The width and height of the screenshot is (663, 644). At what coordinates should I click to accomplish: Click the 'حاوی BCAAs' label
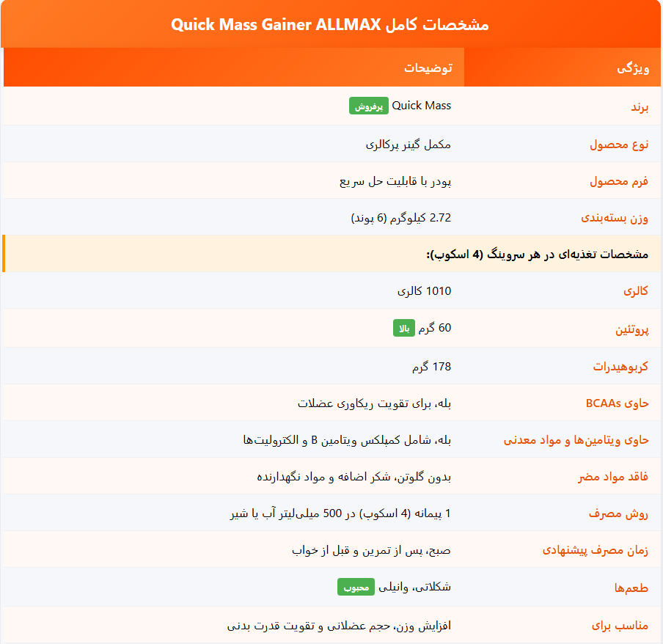point(617,403)
